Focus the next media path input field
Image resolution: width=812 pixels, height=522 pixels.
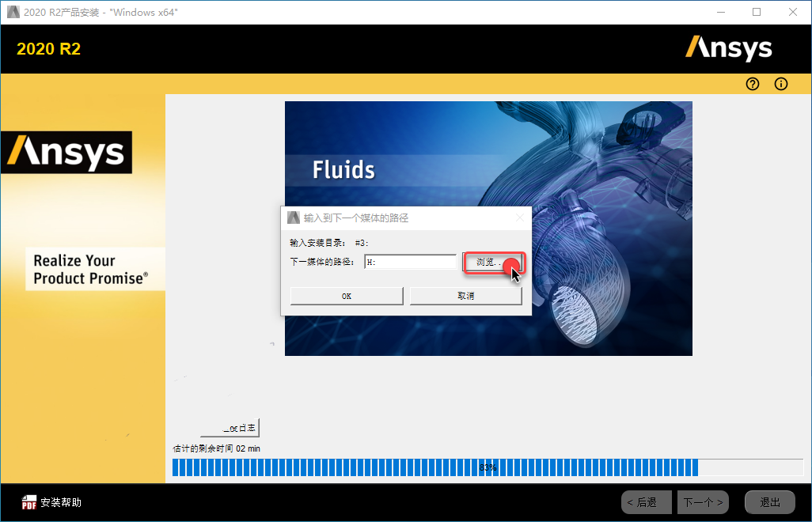coord(410,262)
